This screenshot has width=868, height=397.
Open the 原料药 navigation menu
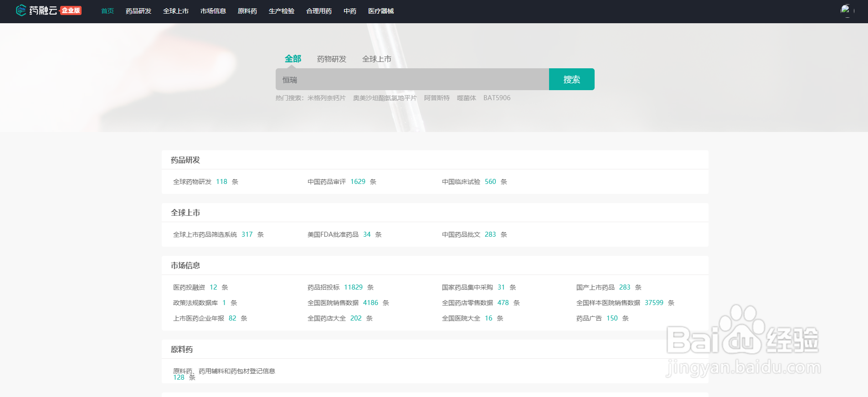[247, 11]
